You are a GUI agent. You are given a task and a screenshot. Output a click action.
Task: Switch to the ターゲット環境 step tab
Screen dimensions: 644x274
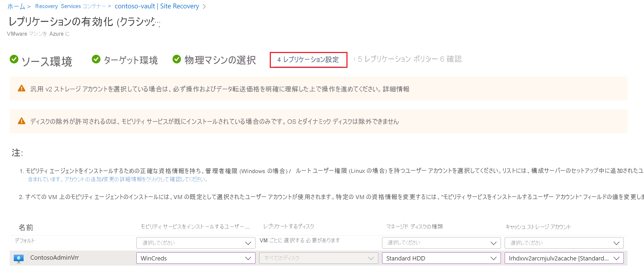pyautogui.click(x=131, y=60)
